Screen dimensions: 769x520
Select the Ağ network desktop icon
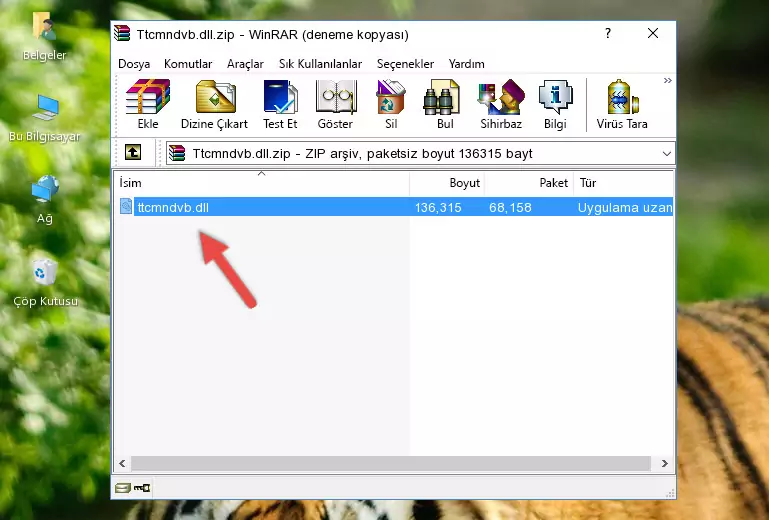(x=45, y=199)
